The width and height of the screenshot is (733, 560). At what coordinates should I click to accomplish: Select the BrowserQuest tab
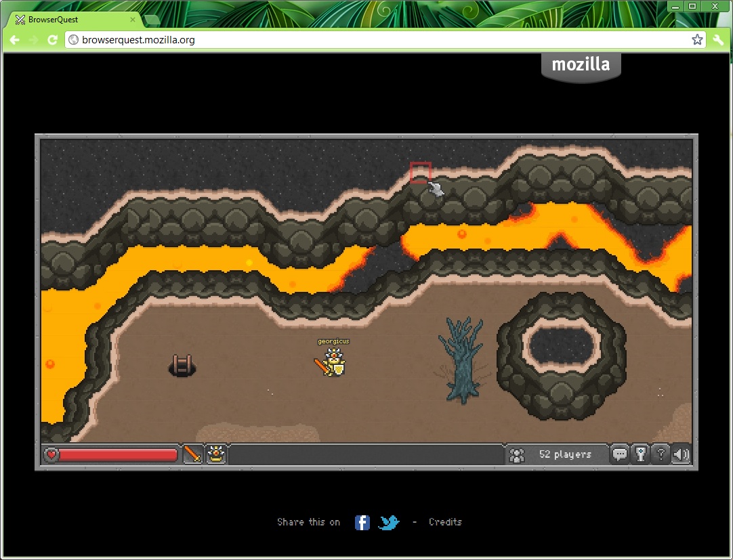pos(75,20)
